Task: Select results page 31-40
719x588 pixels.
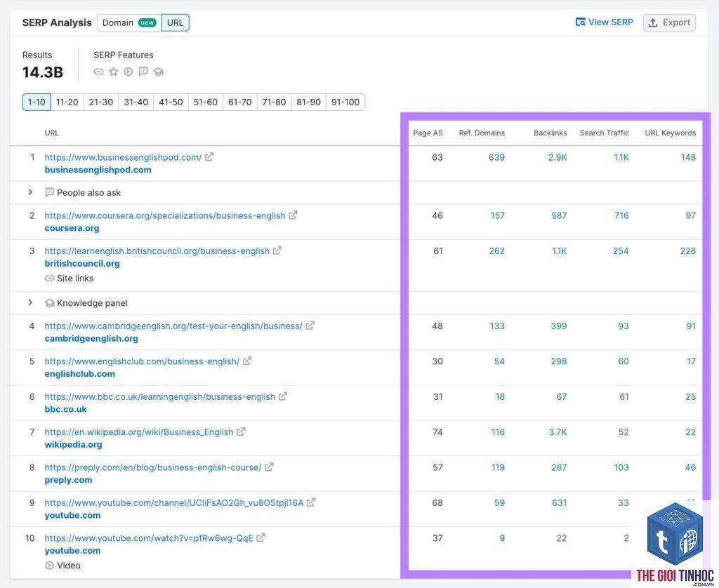Action: (136, 102)
